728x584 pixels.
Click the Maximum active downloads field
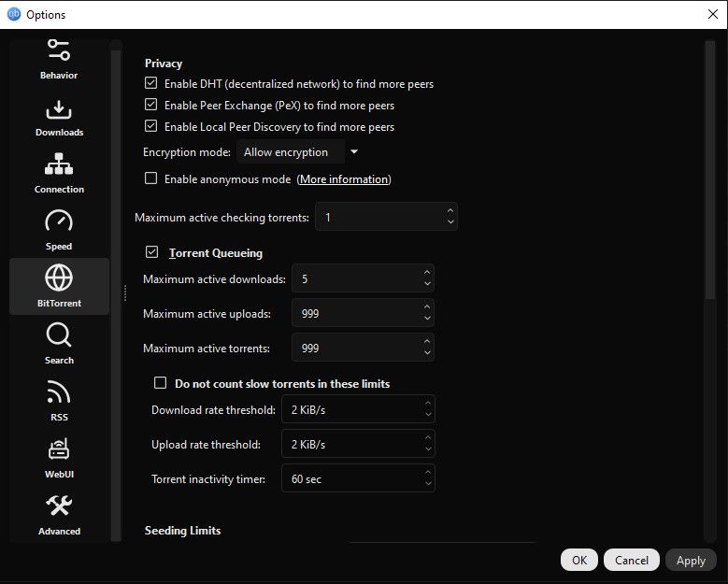[x=363, y=278]
